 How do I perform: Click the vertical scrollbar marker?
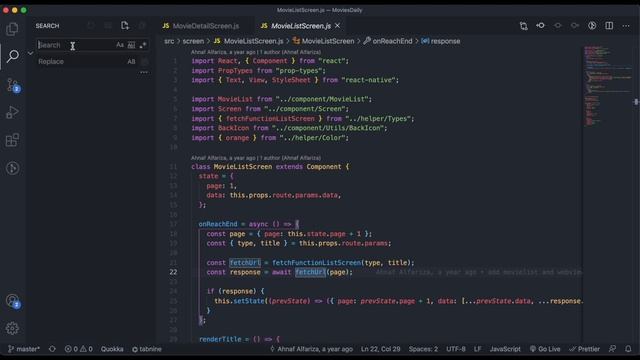coord(636,102)
